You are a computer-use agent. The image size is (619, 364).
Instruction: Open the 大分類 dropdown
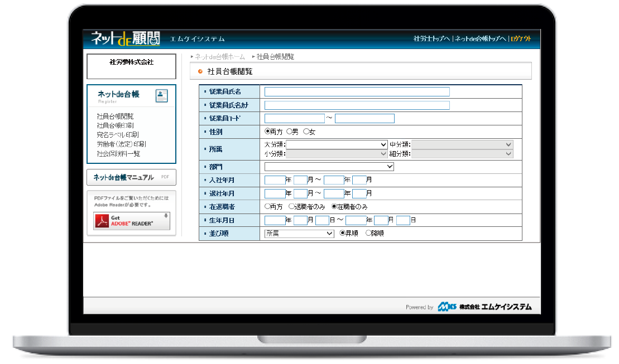pyautogui.click(x=337, y=145)
